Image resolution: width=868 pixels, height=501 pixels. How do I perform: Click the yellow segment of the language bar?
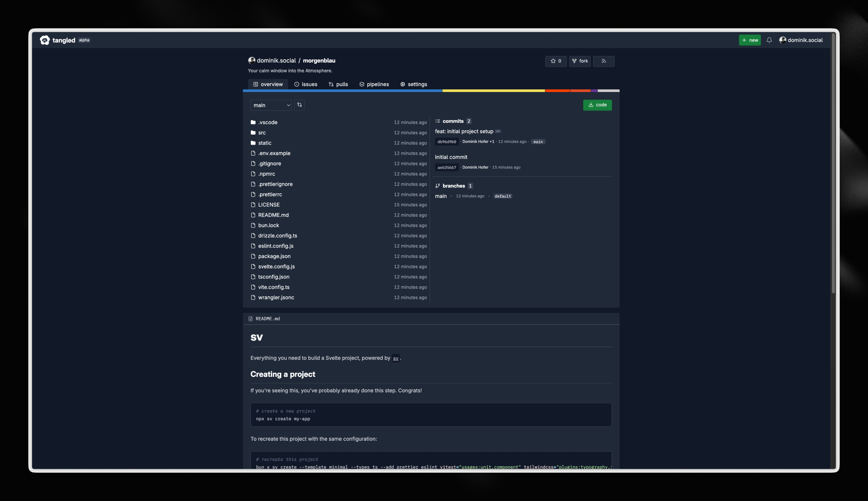tap(493, 91)
